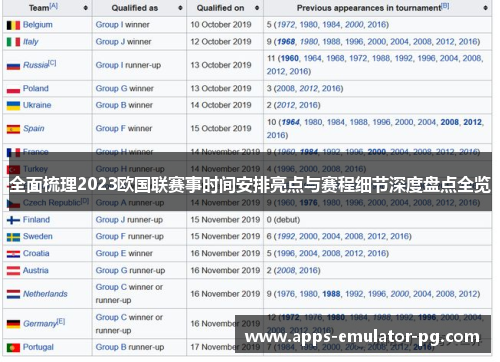
Task: Open the bold 1964 link in Spain row
Action: pyautogui.click(x=291, y=122)
